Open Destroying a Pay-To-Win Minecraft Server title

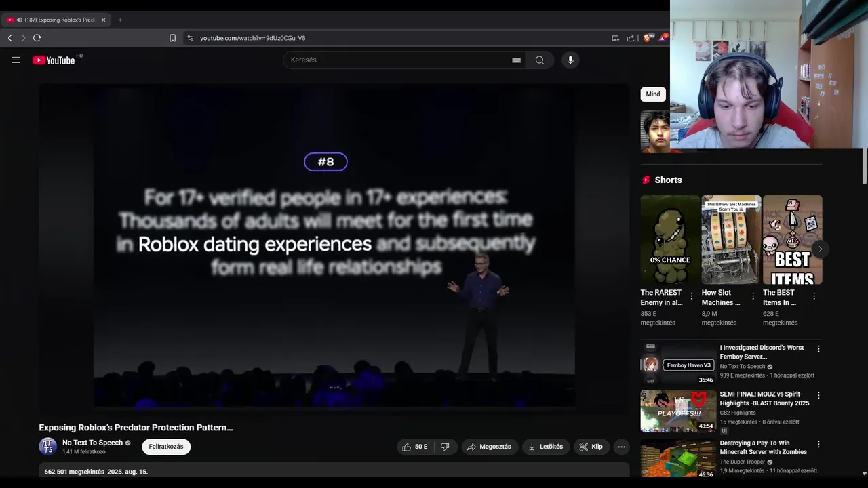pyautogui.click(x=764, y=447)
